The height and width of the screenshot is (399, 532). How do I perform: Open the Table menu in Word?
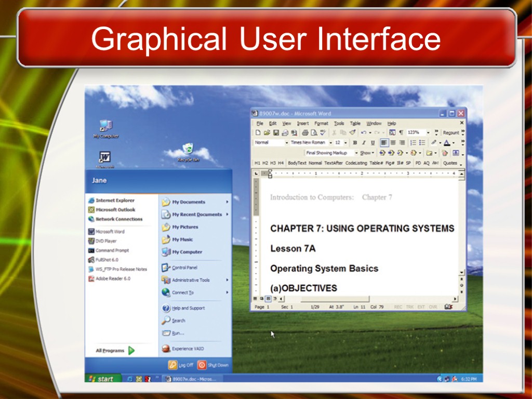pyautogui.click(x=355, y=124)
